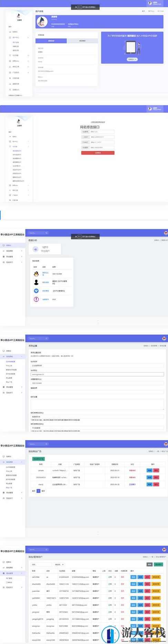This screenshot has width=168, height=644.
Task: Collapse 网站管理 in the 添加/管理用户 sidebar
Action: pyautogui.click(x=12, y=573)
